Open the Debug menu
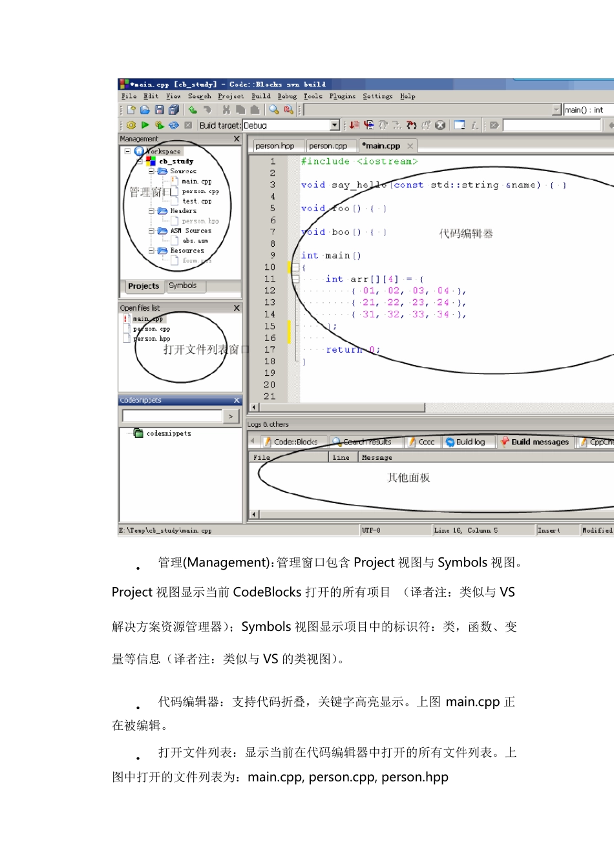Screen dimensions: 614x868 pos(287,96)
